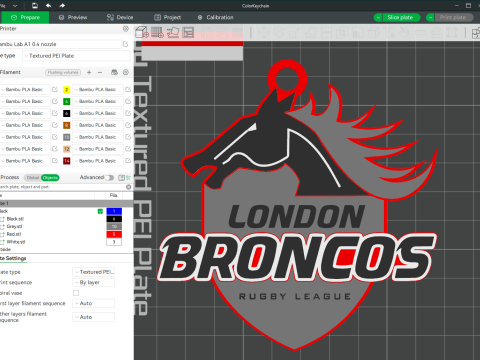The height and width of the screenshot is (360, 480).
Task: Select the Scale tool in the toolbar
Action: point(295,33)
